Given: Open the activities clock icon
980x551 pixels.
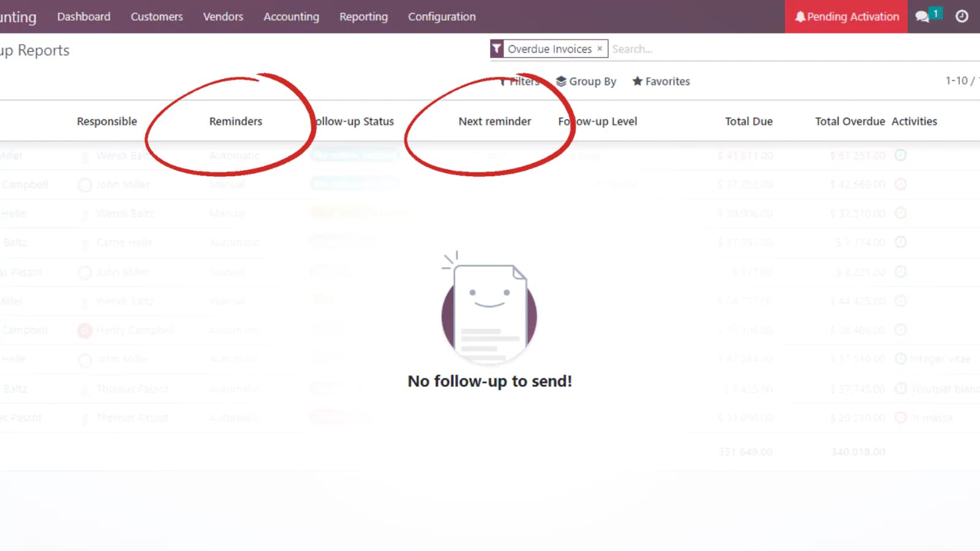Looking at the screenshot, I should [x=962, y=17].
